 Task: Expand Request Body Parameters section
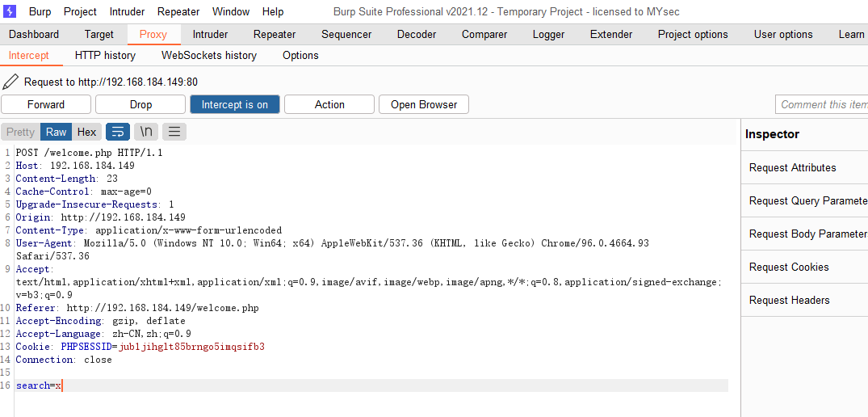[804, 234]
